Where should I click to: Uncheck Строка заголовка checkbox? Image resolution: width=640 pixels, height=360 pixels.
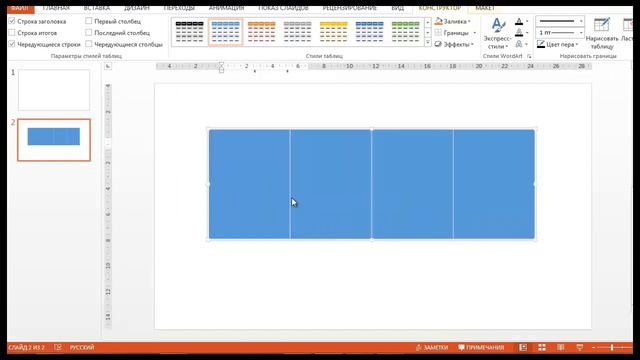[12, 21]
